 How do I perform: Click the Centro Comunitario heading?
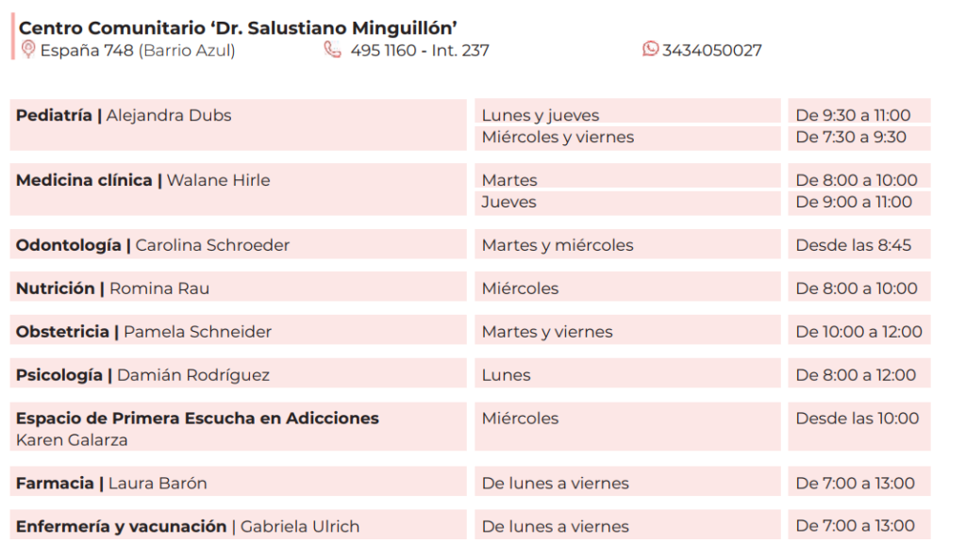238,27
